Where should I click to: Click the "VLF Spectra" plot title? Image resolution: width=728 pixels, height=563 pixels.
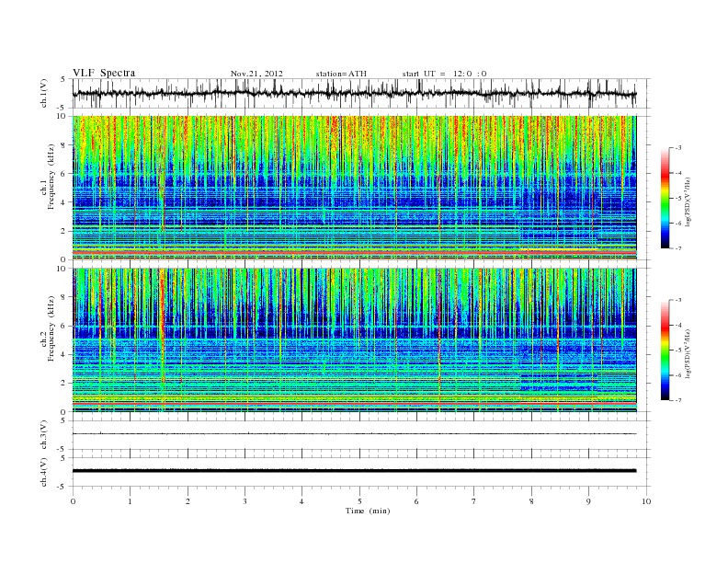tap(104, 73)
